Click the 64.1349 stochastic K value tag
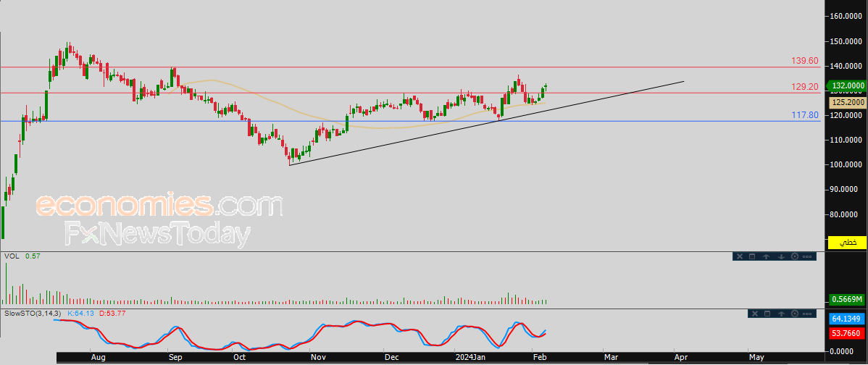Image resolution: width=868 pixels, height=365 pixels. click(x=847, y=319)
